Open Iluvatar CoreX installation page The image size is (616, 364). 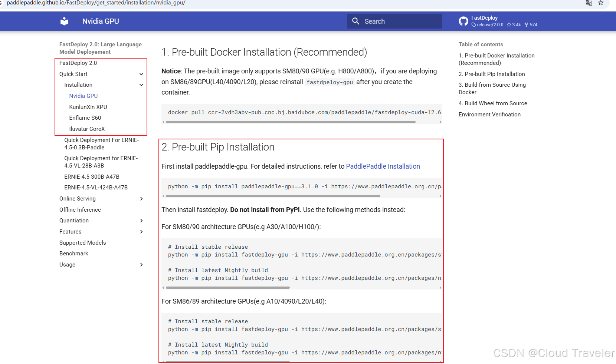pyautogui.click(x=87, y=129)
